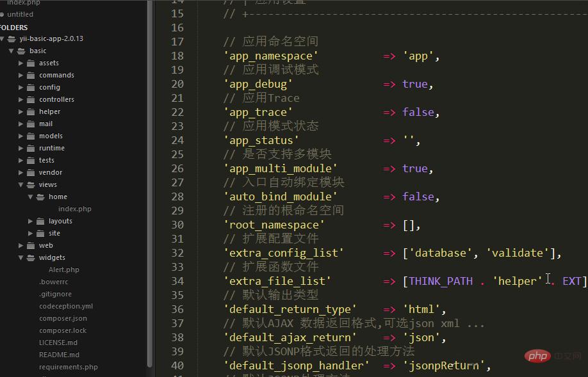
Task: Open Alert.php in the widgets folder
Action: [63, 269]
